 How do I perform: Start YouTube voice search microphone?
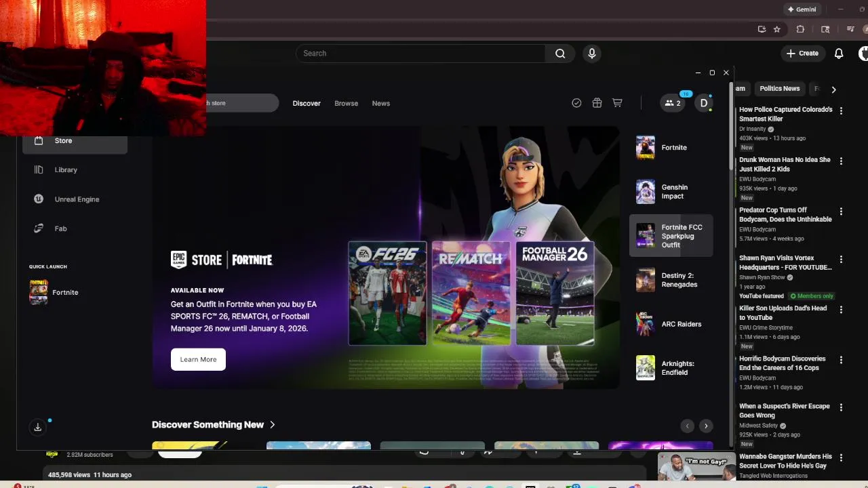(x=592, y=54)
